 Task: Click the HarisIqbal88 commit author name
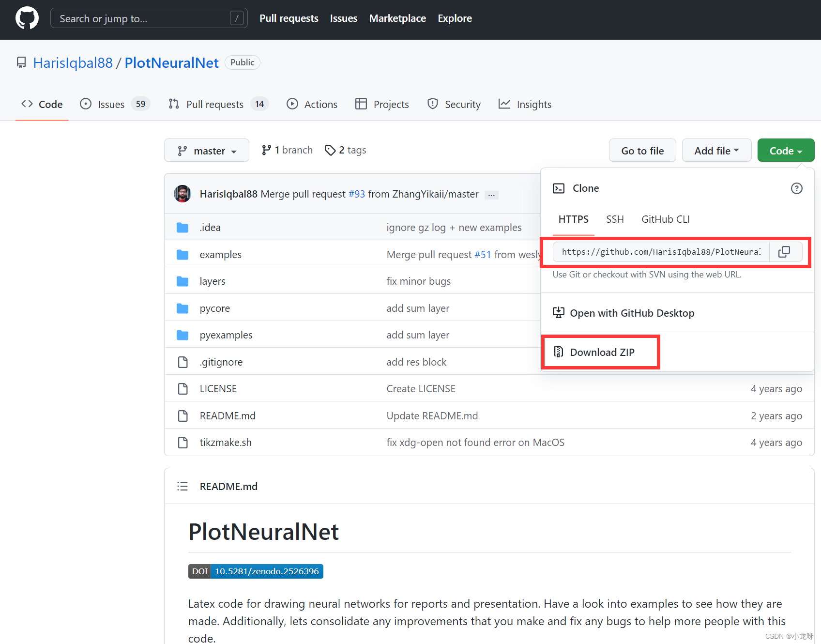[228, 194]
